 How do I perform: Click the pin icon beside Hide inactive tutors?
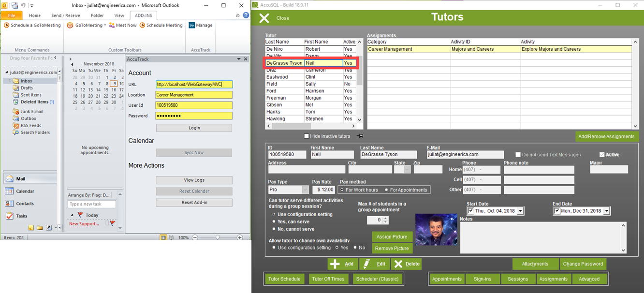(x=360, y=136)
